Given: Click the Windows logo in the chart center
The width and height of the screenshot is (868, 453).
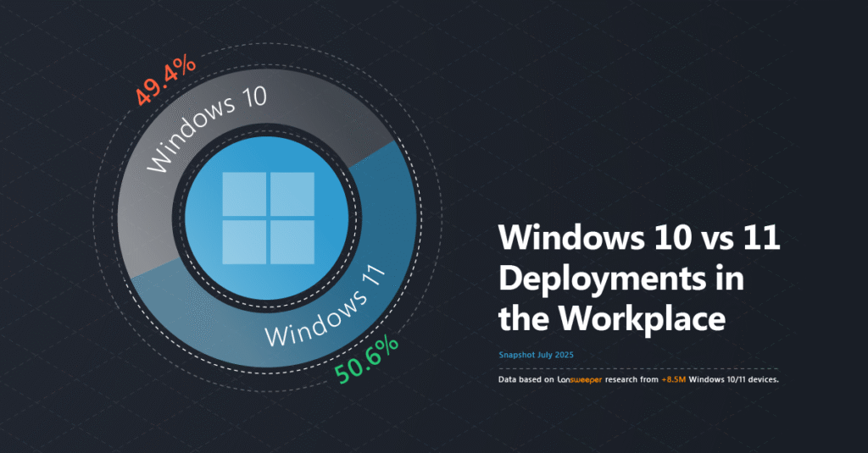Looking at the screenshot, I should point(269,218).
